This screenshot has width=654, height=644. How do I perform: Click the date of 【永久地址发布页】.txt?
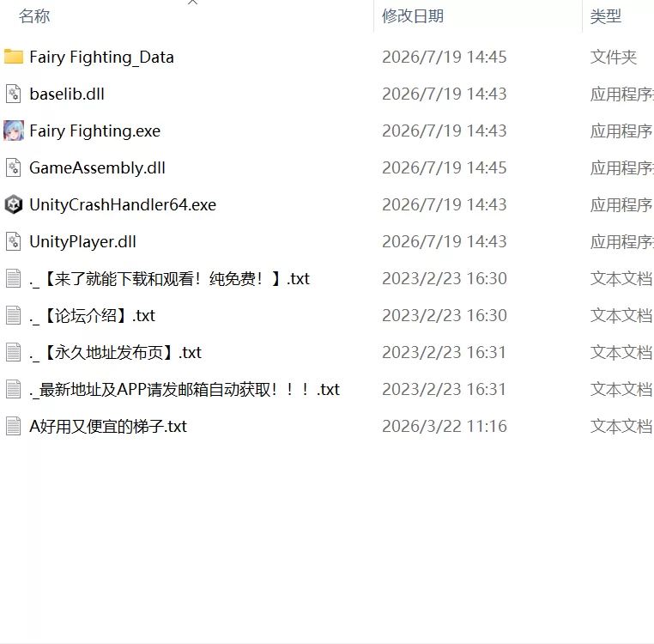coord(445,353)
